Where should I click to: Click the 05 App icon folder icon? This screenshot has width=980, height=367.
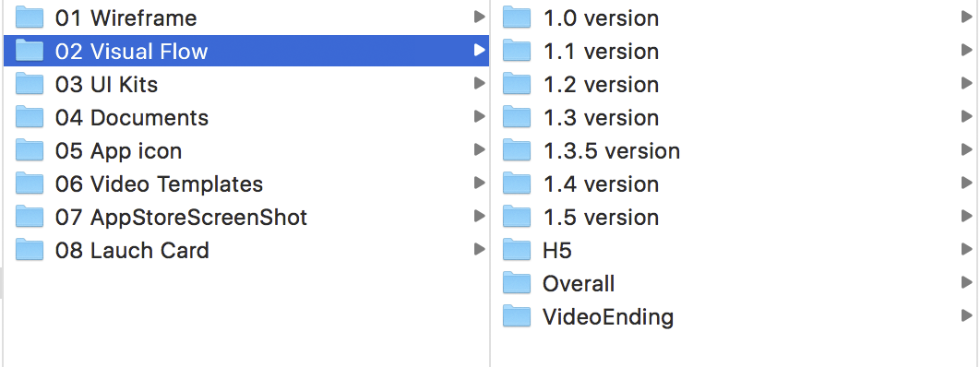30,150
